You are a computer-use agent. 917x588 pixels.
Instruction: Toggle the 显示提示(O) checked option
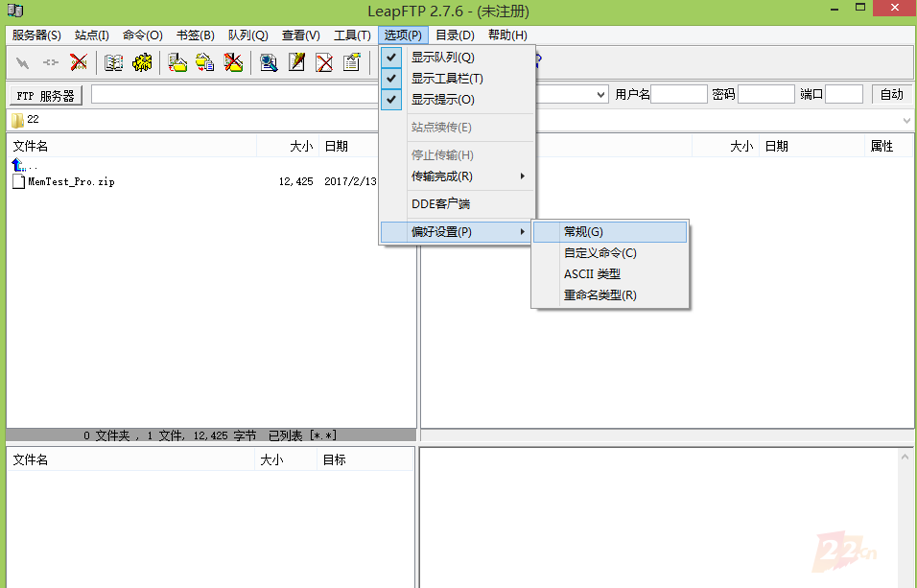click(x=457, y=100)
